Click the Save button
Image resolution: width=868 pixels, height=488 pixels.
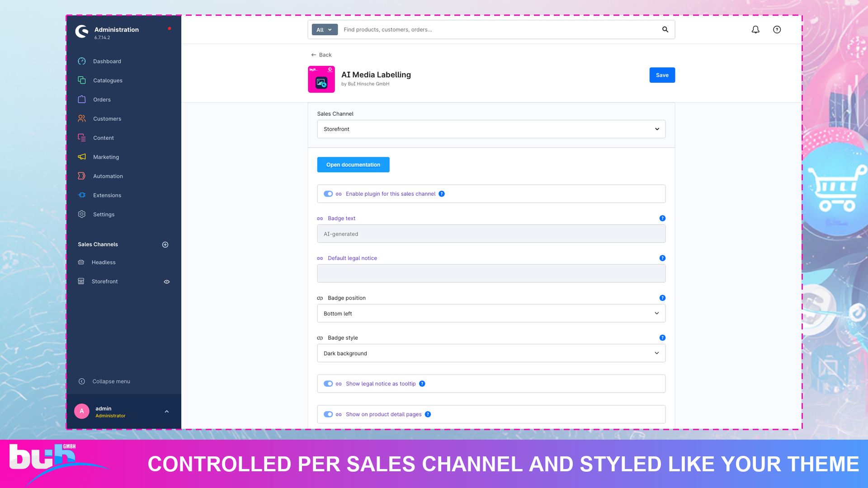(x=662, y=75)
